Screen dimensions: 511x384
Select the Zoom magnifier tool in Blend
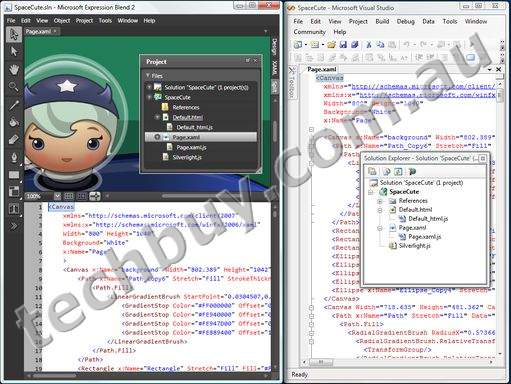[14, 87]
